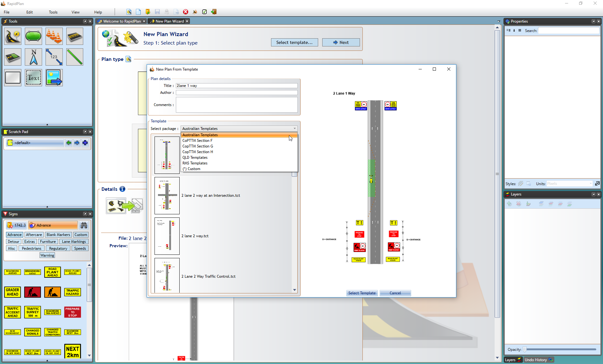603x364 pixels.
Task: Click the Help menu
Action: pyautogui.click(x=98, y=12)
